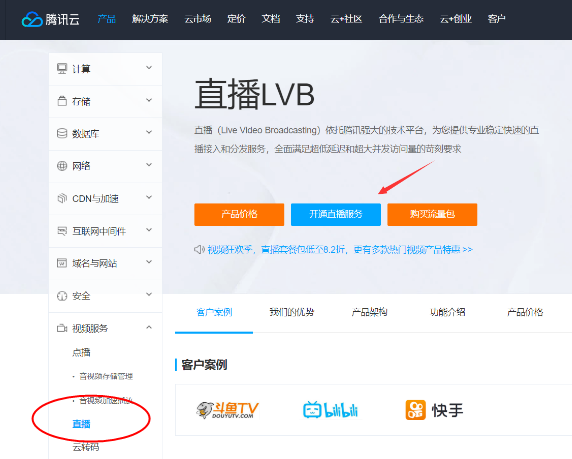Viewport: 572px width, 459px height.
Task: Switch to the 客户案例 tab
Action: [214, 312]
